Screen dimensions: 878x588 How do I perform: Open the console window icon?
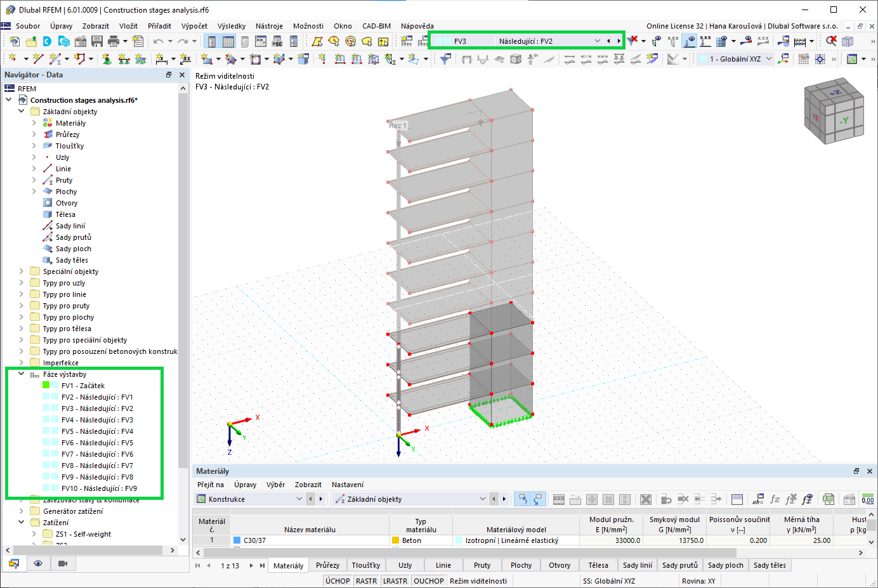tap(261, 41)
